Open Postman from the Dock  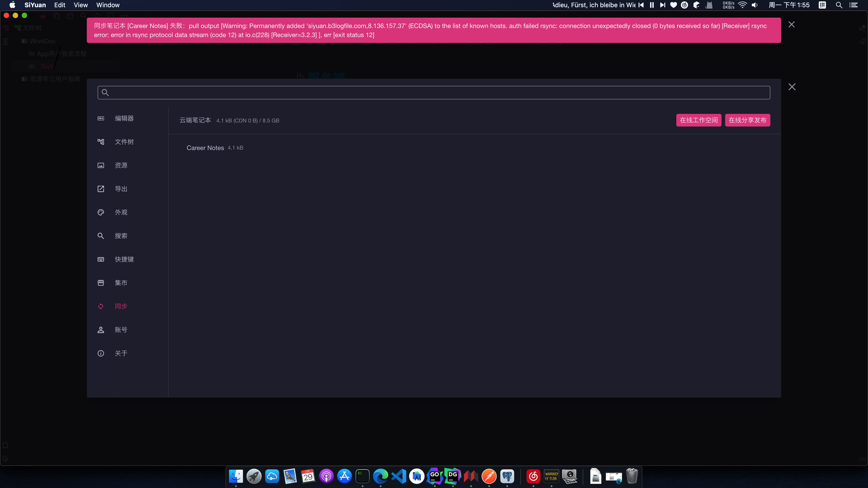coord(489,476)
